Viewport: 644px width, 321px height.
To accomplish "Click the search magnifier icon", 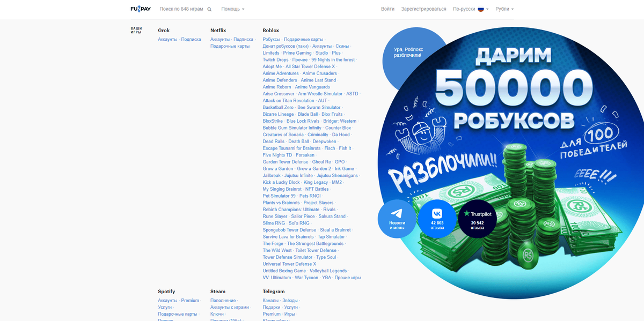I will tap(209, 9).
